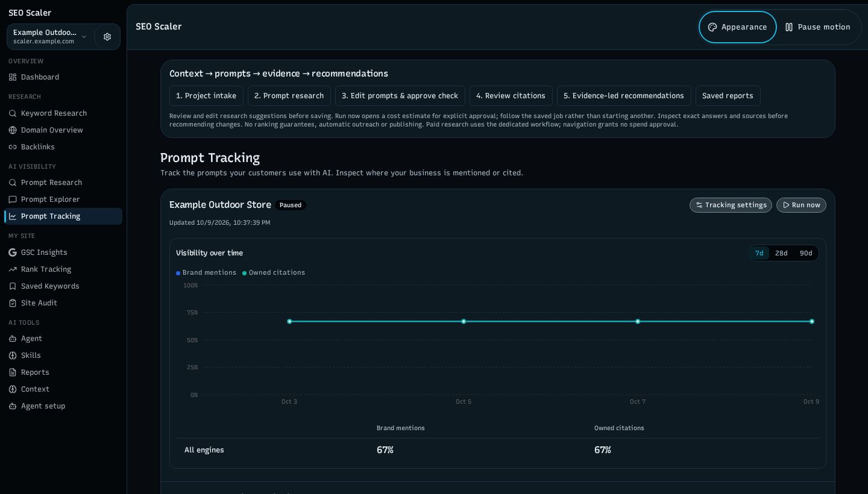Click the Backlinks chain icon
Screen dimensions: 868x494
click(13, 147)
